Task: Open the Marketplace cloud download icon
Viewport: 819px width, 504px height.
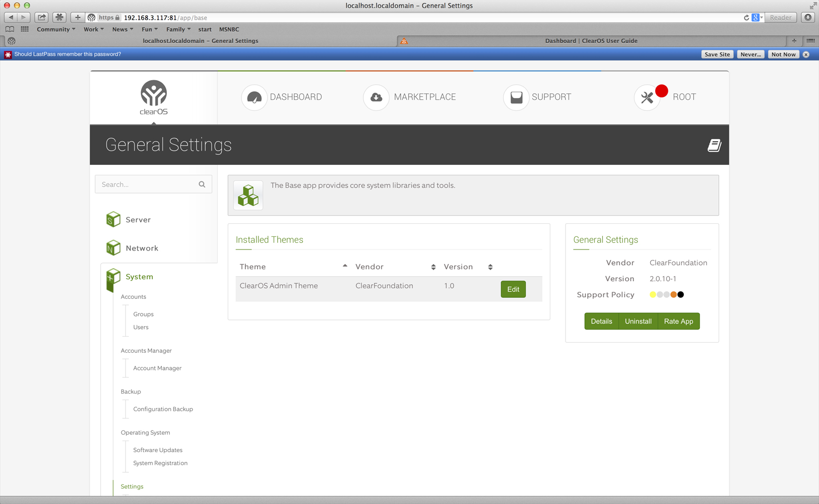Action: tap(376, 97)
